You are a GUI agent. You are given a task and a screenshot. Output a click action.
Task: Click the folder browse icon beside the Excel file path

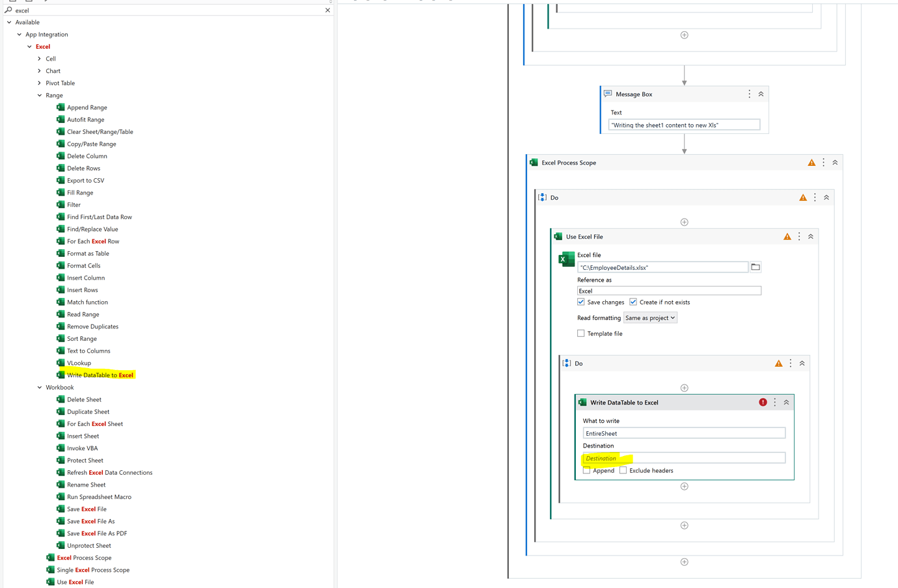coord(755,267)
